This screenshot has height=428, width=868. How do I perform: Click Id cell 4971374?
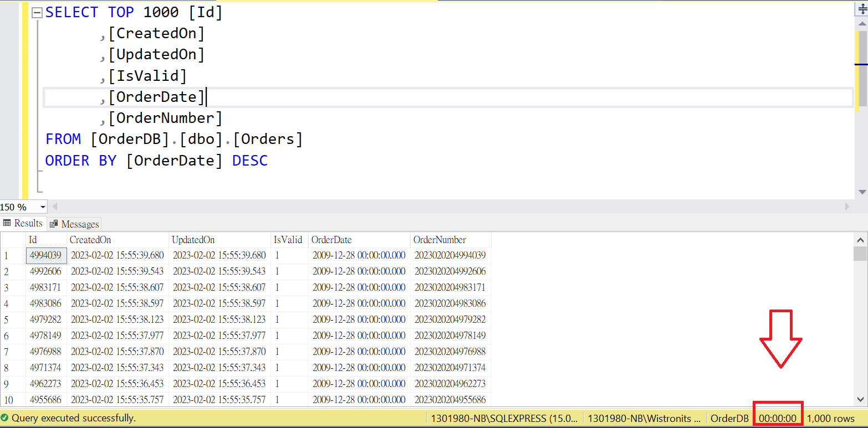tap(47, 368)
